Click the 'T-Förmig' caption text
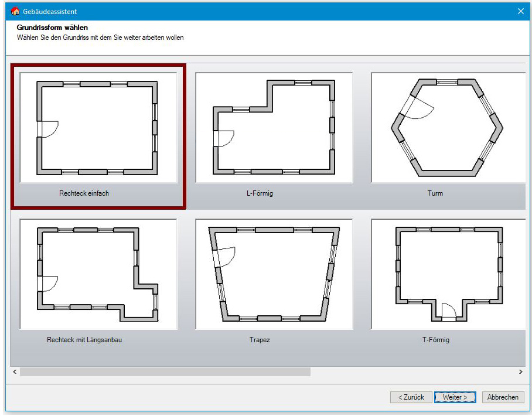 tap(435, 340)
